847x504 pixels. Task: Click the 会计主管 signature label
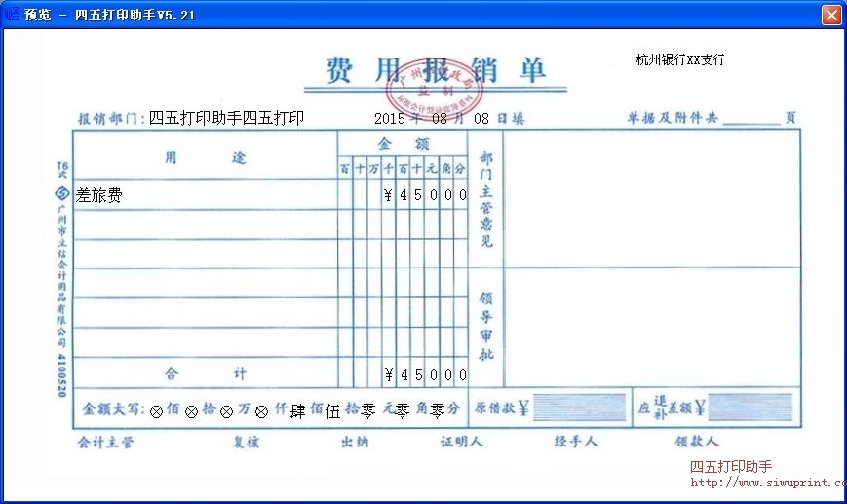(x=105, y=443)
